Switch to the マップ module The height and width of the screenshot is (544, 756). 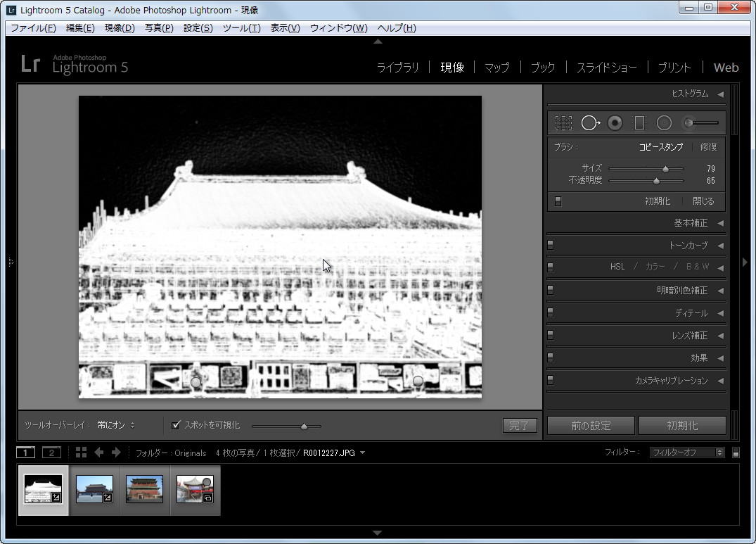click(497, 68)
